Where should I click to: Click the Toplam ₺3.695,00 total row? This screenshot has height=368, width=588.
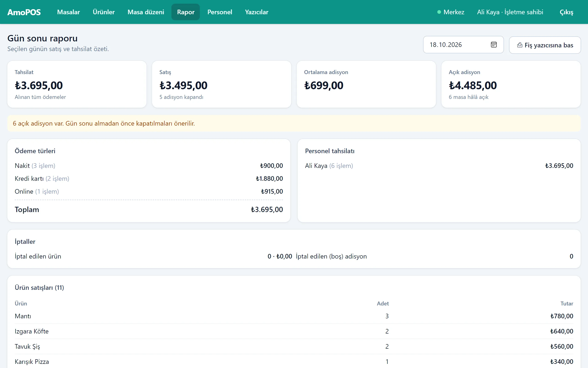pos(149,210)
